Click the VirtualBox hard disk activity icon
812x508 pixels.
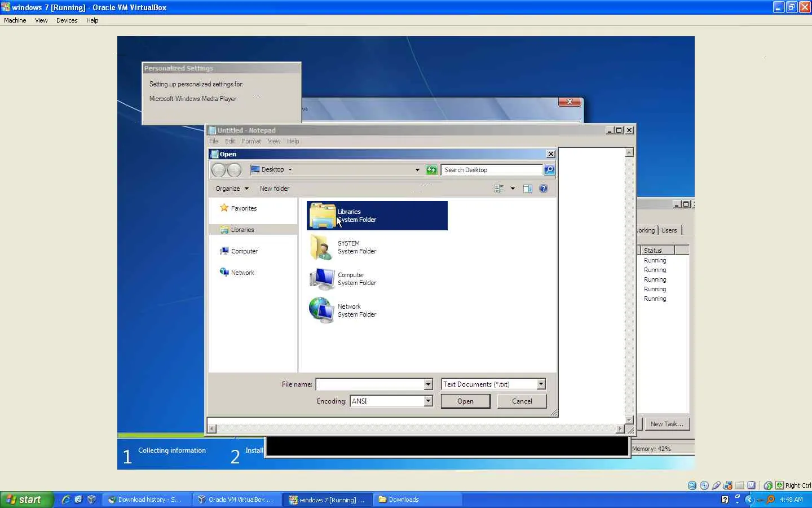692,485
